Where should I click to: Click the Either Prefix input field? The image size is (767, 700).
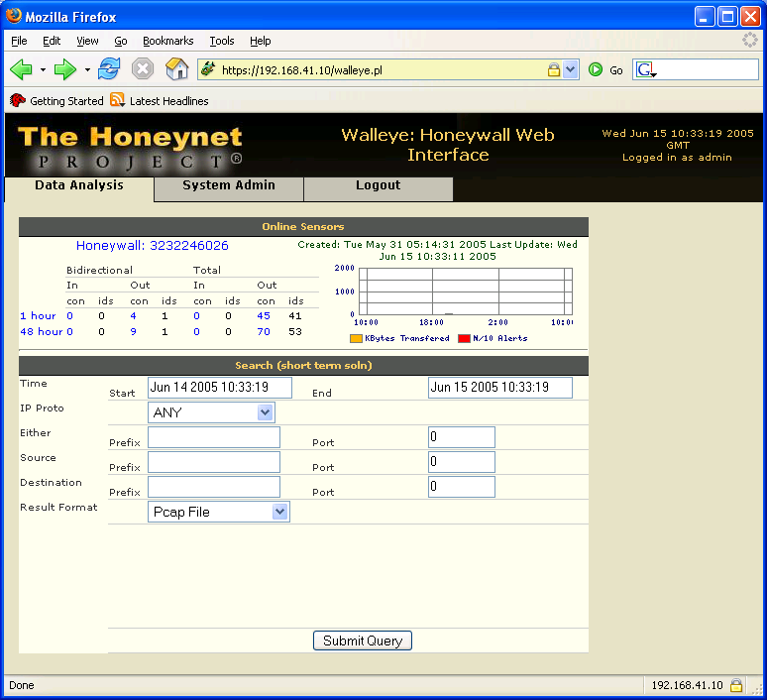214,437
